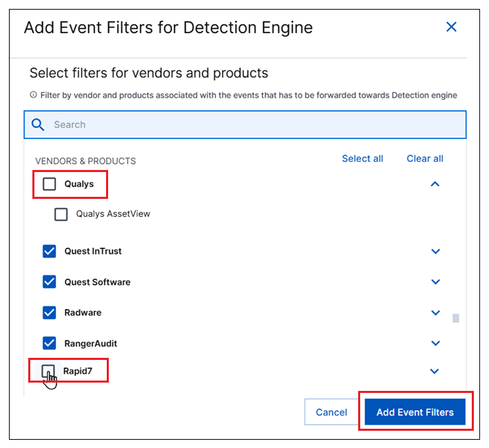
Task: Uncheck the Quest Software checkbox
Action: click(x=50, y=281)
